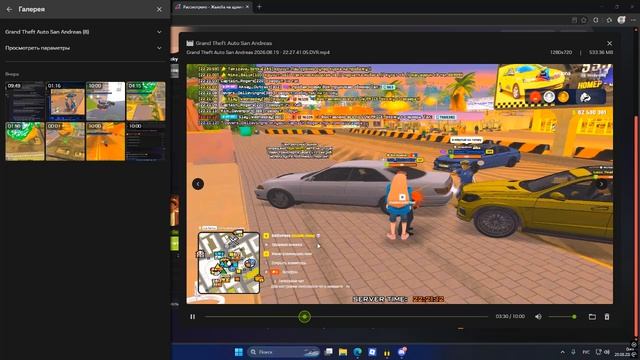This screenshot has width=640, height=360.
Task: Close the video viewer overlay
Action: click(x=609, y=43)
